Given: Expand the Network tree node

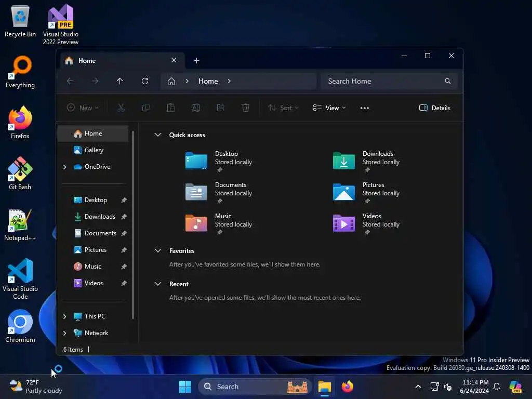Looking at the screenshot, I should (64, 333).
